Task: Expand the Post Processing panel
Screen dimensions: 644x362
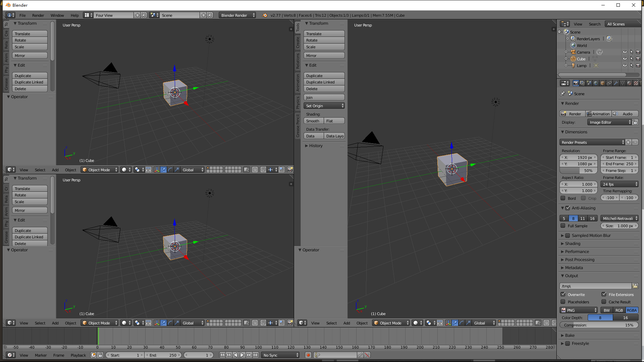Action: tap(579, 259)
